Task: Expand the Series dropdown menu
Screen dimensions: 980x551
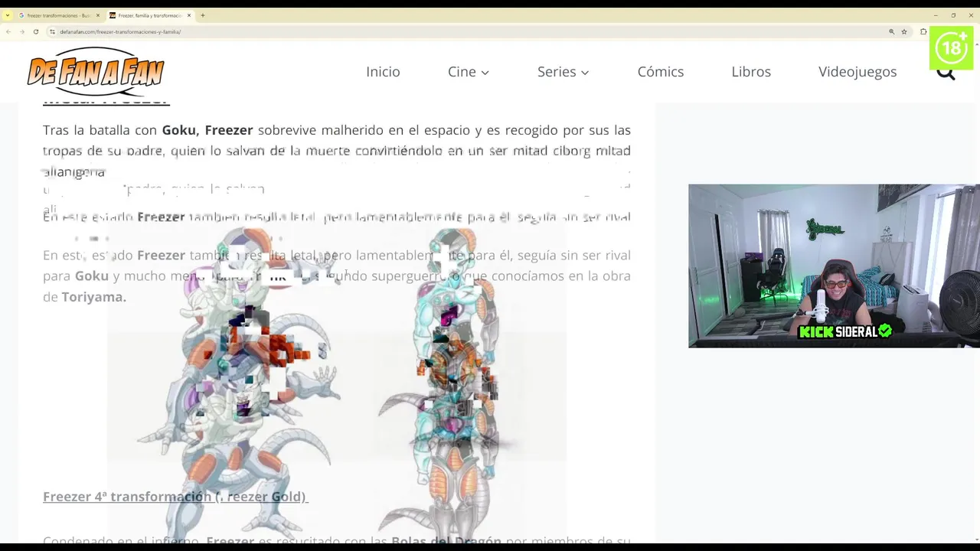Action: [563, 71]
